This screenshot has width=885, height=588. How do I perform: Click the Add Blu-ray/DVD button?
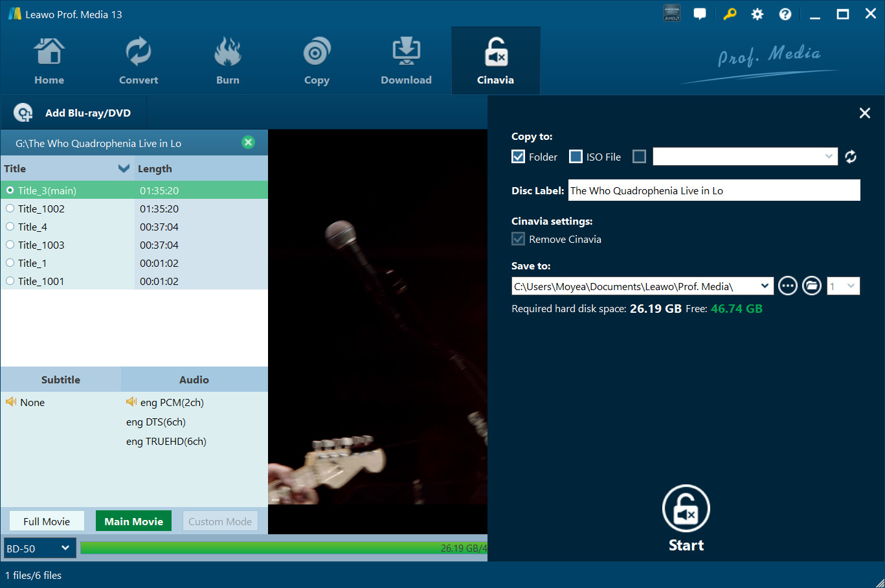point(73,113)
